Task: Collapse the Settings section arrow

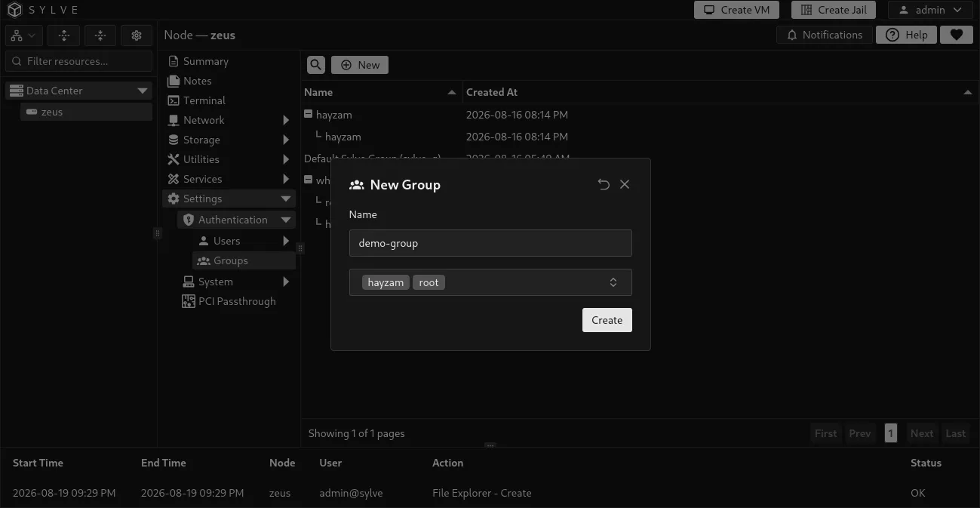Action: click(x=286, y=199)
